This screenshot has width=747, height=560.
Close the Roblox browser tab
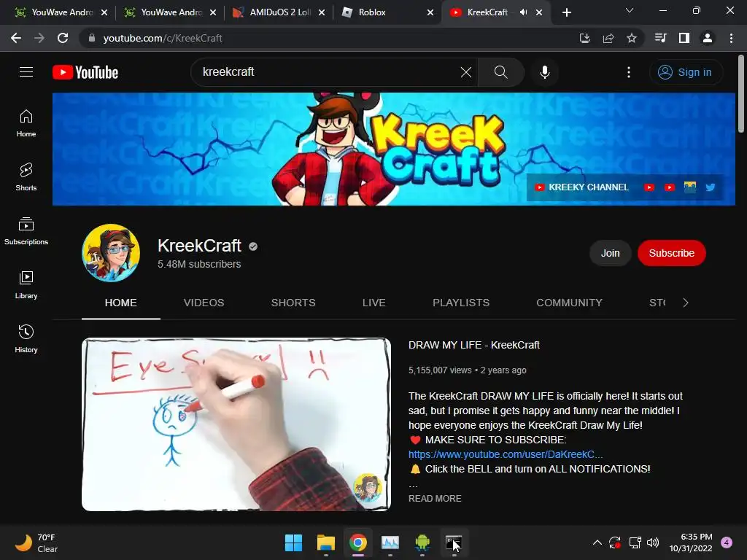(x=430, y=12)
